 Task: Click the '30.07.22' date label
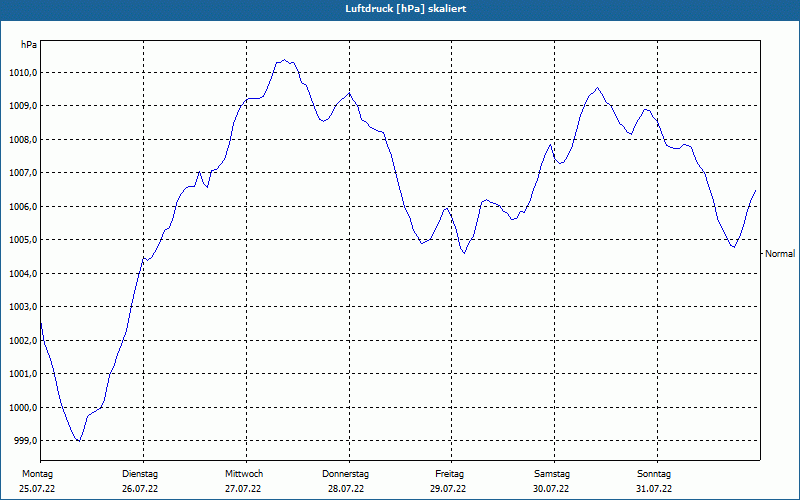click(x=551, y=489)
